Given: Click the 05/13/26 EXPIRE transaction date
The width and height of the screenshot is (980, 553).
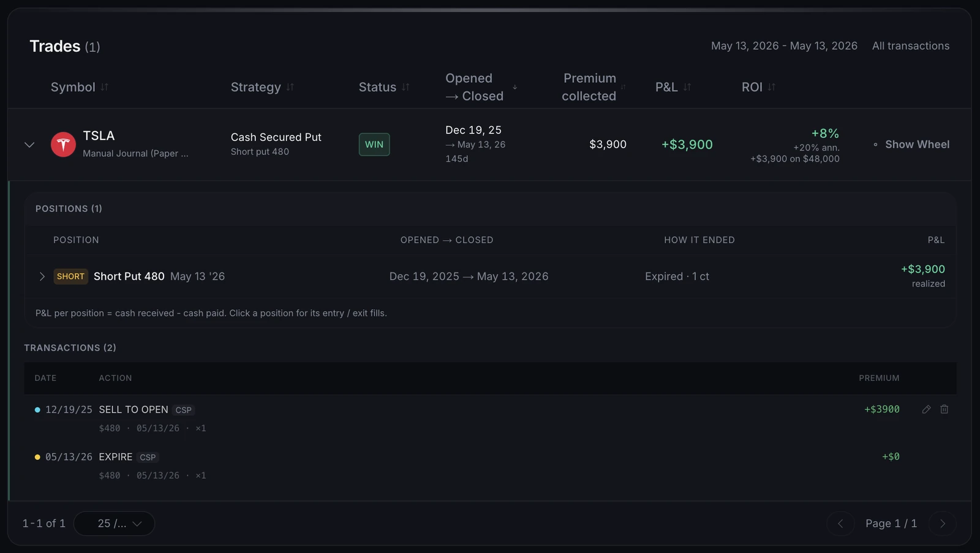Looking at the screenshot, I should (69, 457).
